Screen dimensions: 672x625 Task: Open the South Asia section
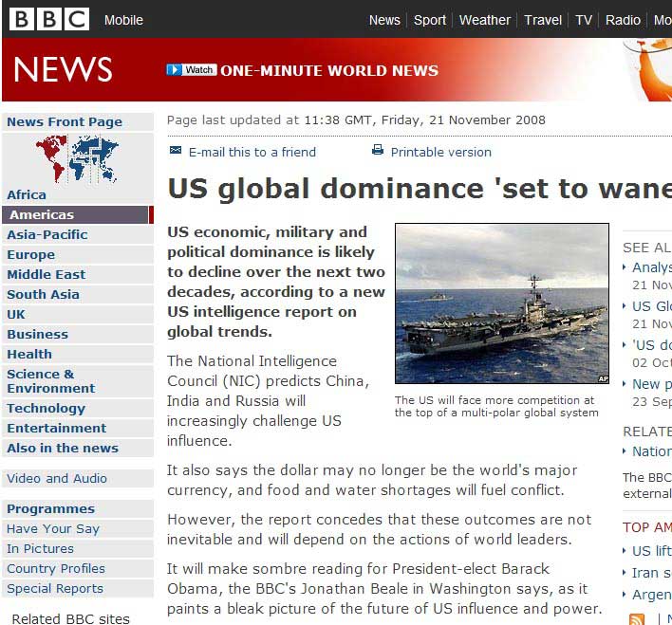pos(78,295)
